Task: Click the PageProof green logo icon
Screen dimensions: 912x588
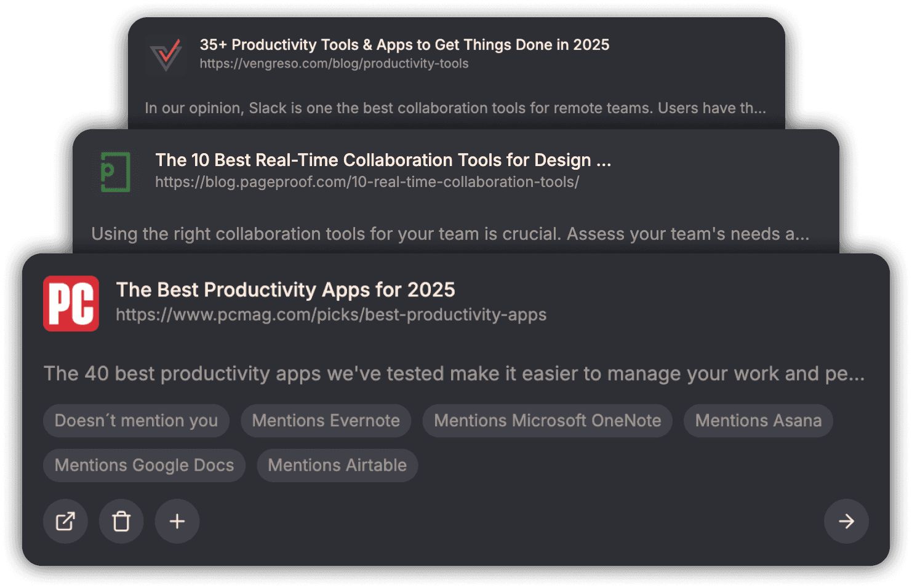Action: (x=115, y=172)
